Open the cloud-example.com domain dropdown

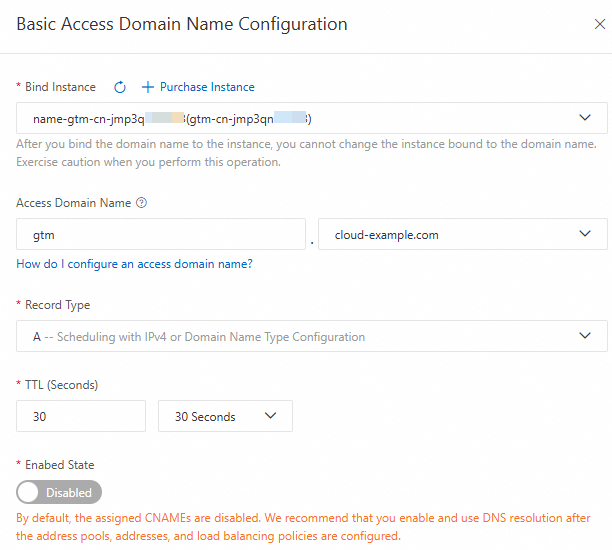pos(462,235)
